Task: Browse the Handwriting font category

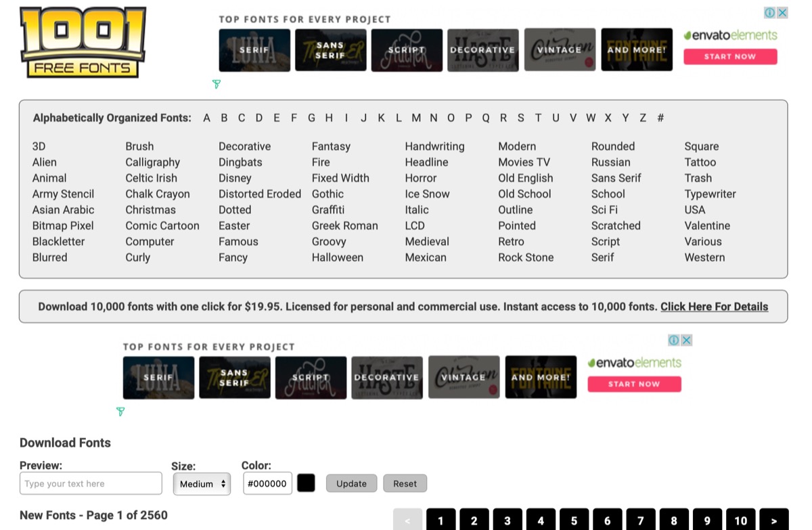Action: 434,146
